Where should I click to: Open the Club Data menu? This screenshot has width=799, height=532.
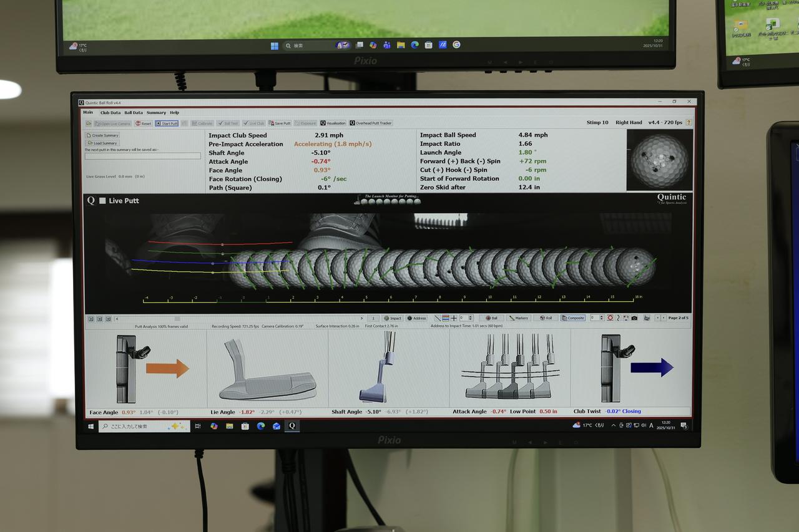tap(110, 113)
